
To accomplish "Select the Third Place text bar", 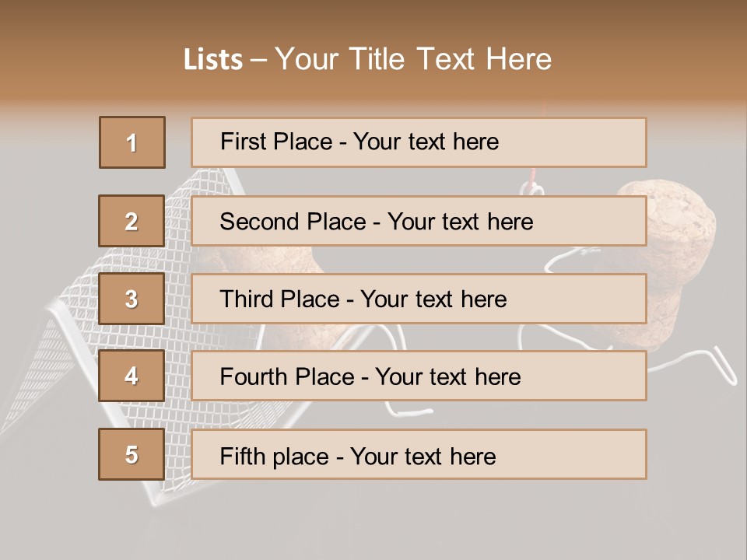I will click(419, 299).
